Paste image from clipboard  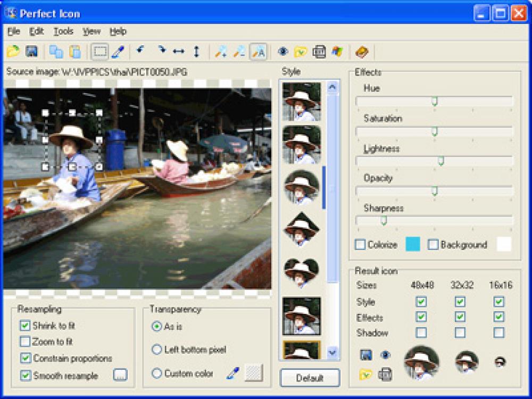[x=74, y=51]
